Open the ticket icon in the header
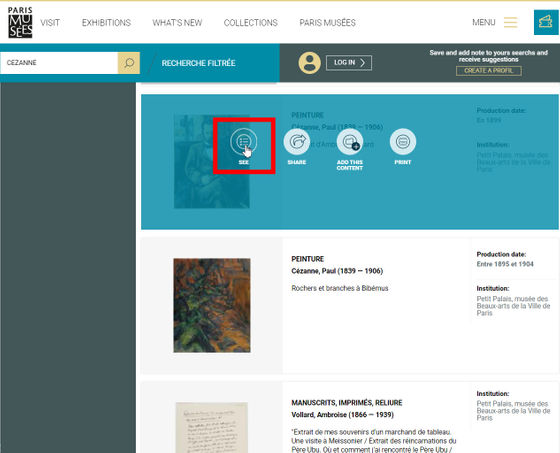The image size is (560, 453). (546, 22)
